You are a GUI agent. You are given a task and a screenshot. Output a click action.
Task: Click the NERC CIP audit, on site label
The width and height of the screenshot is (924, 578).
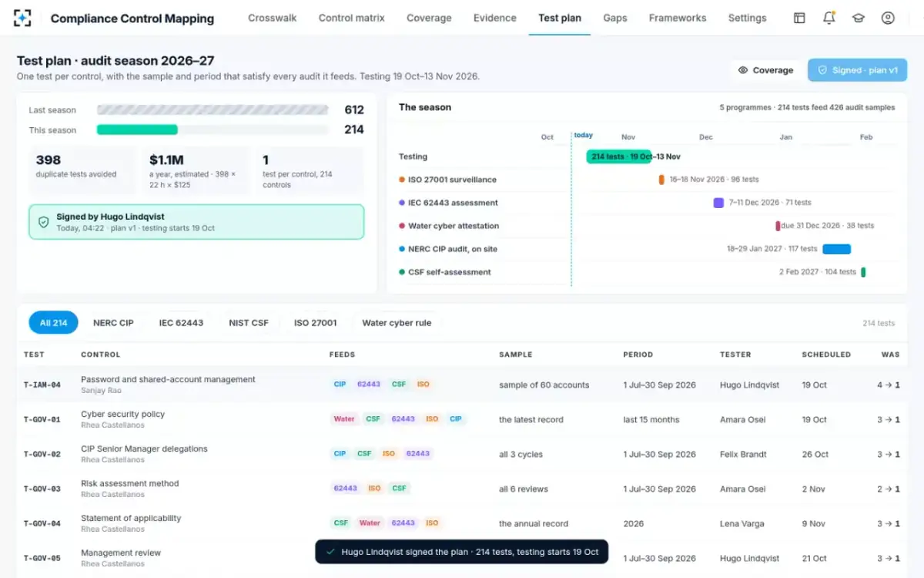tap(453, 249)
